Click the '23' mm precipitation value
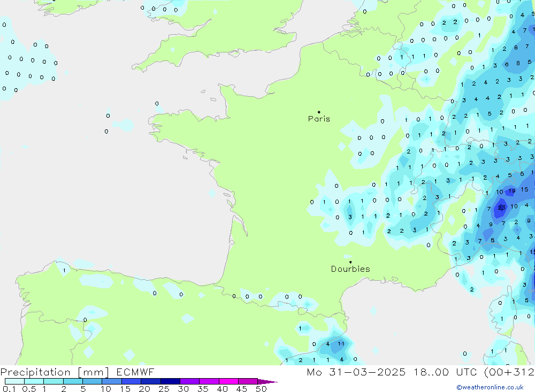Screen dimensions: 535x392 coord(502,207)
